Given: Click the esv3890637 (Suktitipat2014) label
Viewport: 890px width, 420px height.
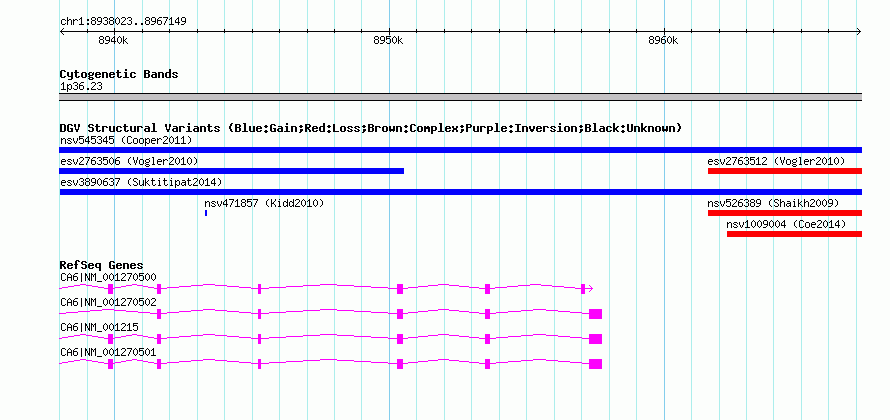Looking at the screenshot, I should point(141,182).
